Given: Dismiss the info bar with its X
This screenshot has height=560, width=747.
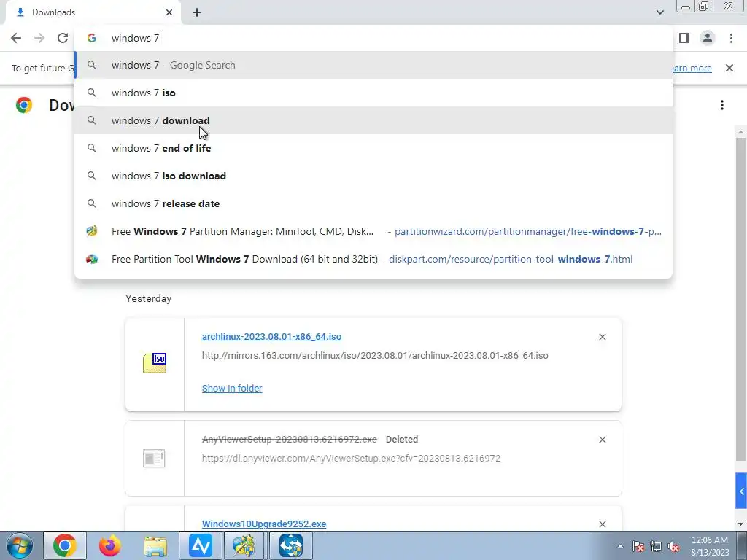Looking at the screenshot, I should coord(729,68).
